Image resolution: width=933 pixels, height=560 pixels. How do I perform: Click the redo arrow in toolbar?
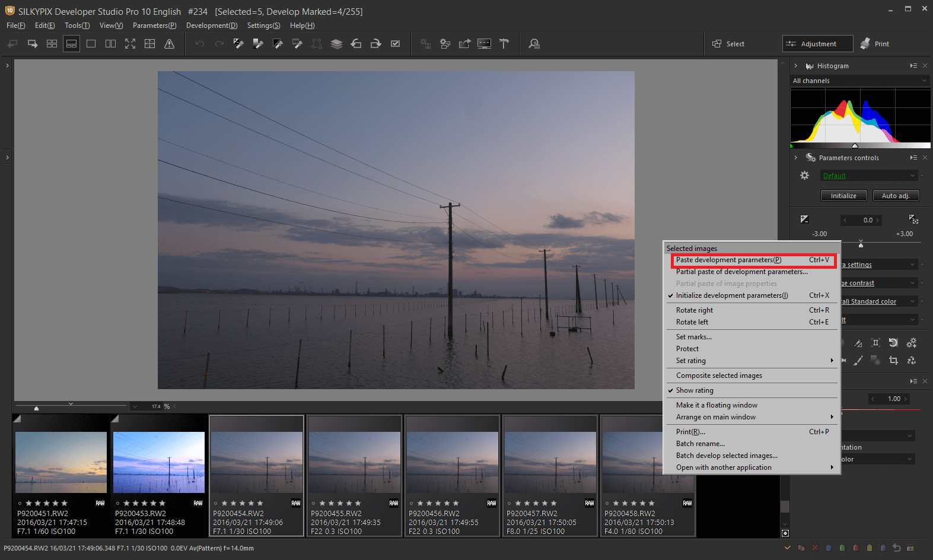tap(219, 44)
